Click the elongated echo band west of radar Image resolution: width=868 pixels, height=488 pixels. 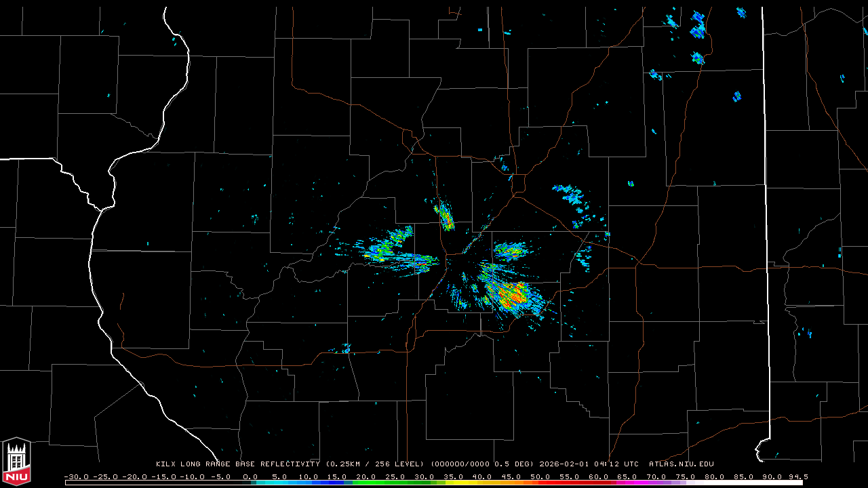pos(400,258)
